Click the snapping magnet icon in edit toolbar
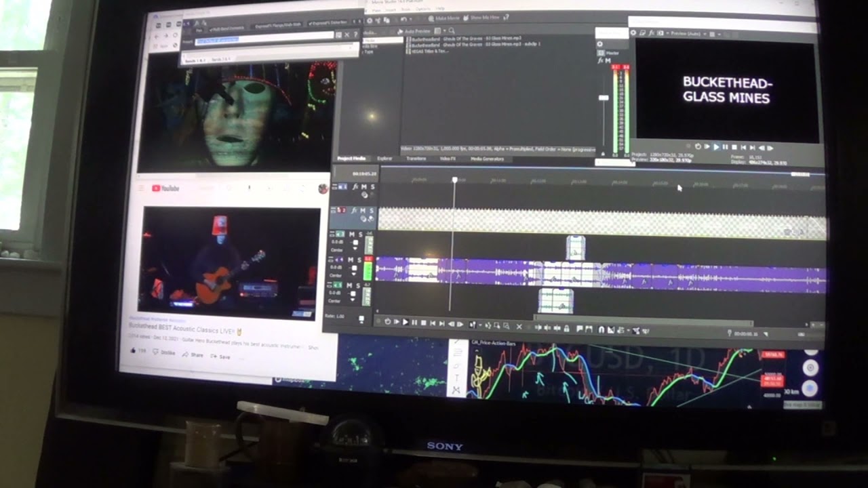 point(601,329)
